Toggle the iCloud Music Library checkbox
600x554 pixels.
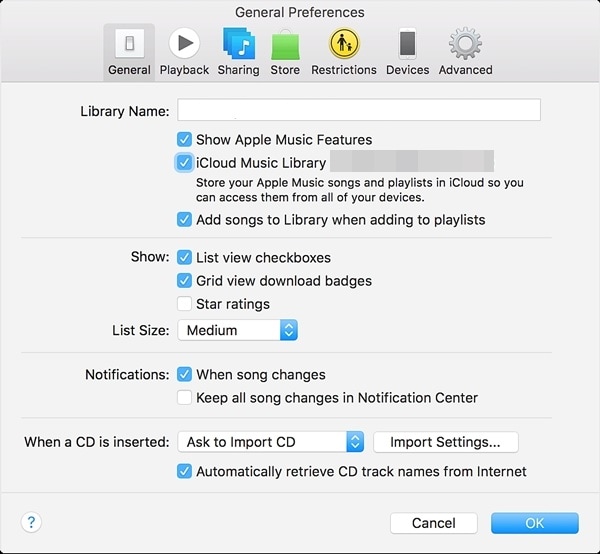[x=184, y=163]
